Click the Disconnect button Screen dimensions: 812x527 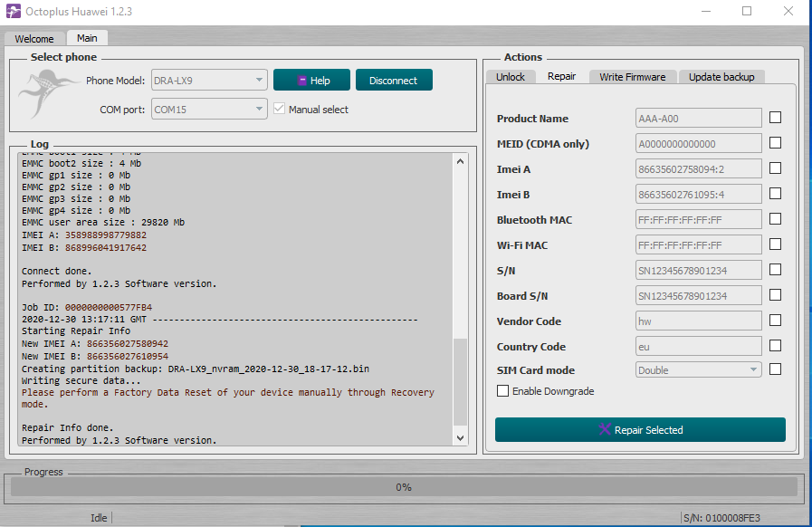tap(394, 81)
